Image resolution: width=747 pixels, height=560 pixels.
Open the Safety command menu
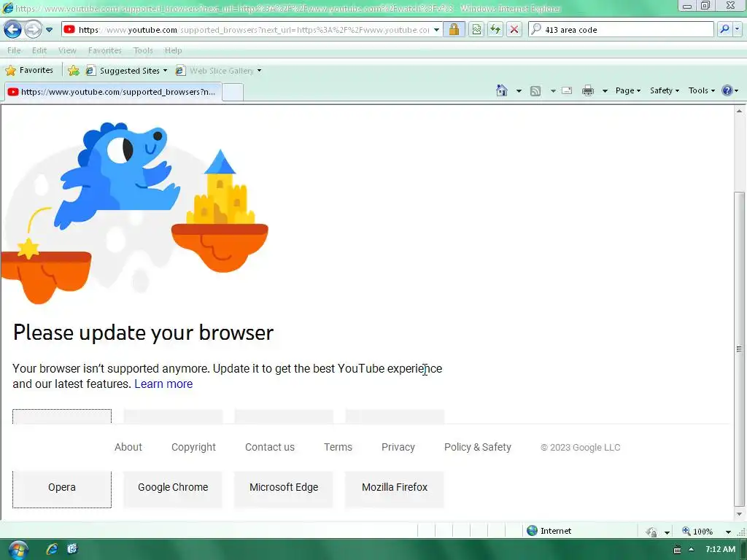[x=665, y=90]
